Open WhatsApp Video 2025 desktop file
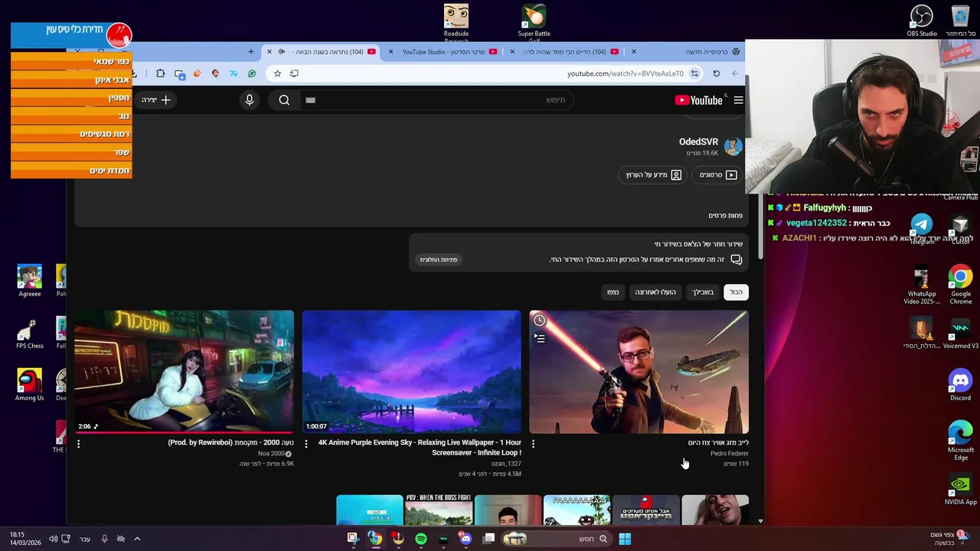 pyautogui.click(x=922, y=285)
